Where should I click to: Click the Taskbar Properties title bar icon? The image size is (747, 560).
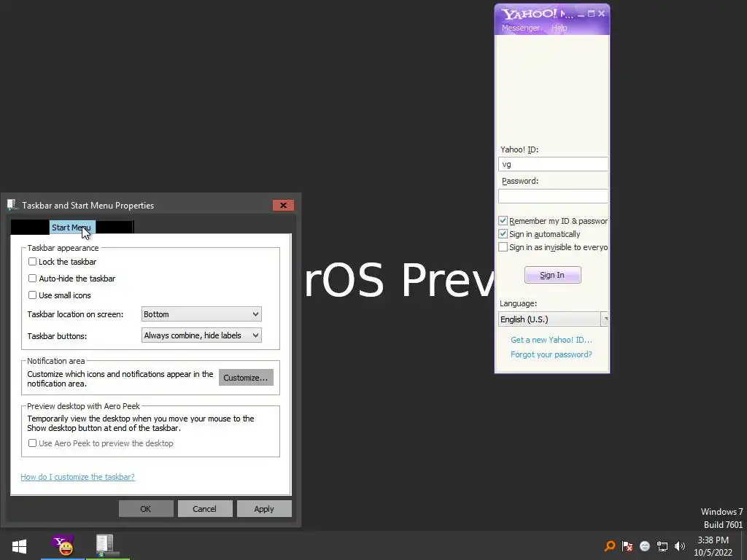click(x=12, y=205)
